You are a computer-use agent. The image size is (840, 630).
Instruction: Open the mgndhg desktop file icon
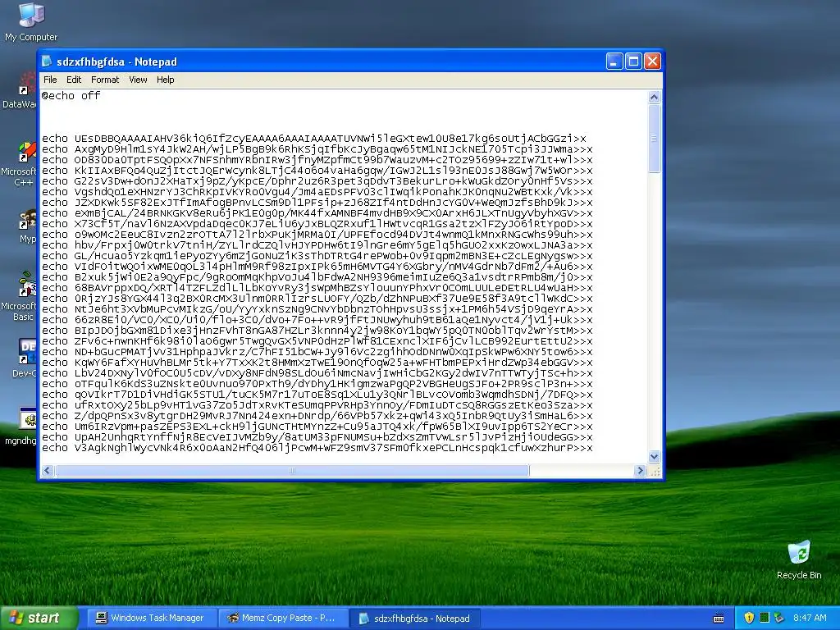(x=21, y=426)
